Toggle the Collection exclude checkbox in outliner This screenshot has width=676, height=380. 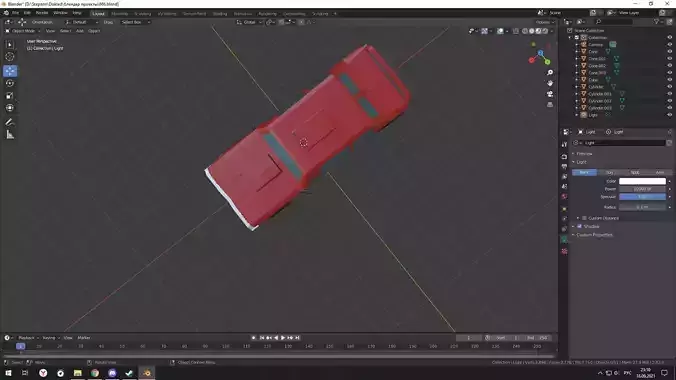pyautogui.click(x=577, y=38)
